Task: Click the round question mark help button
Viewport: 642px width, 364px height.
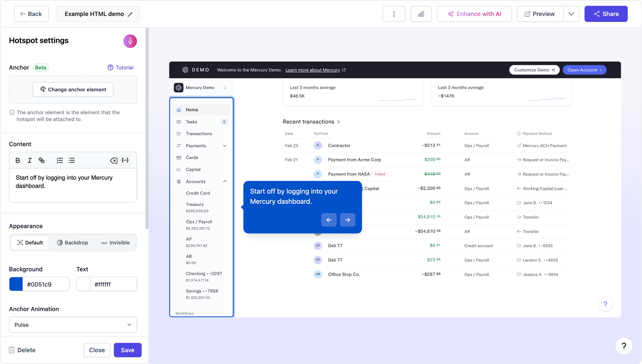Action: click(624, 346)
